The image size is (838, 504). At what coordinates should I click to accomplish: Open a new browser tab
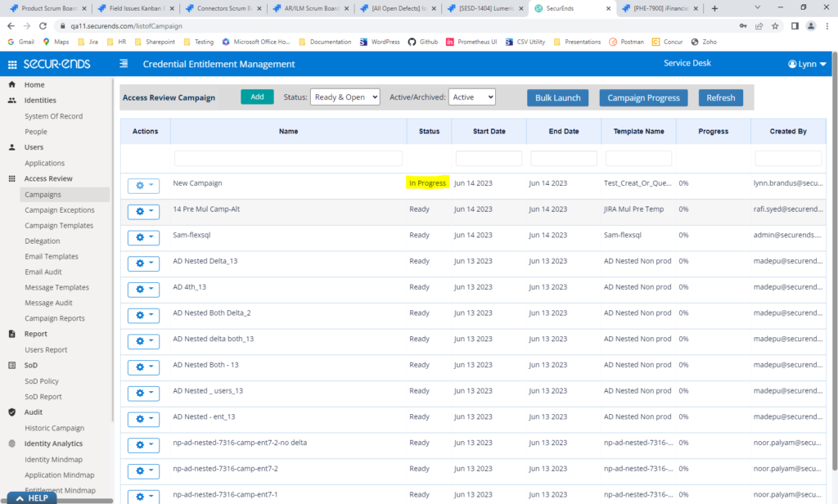(714, 8)
